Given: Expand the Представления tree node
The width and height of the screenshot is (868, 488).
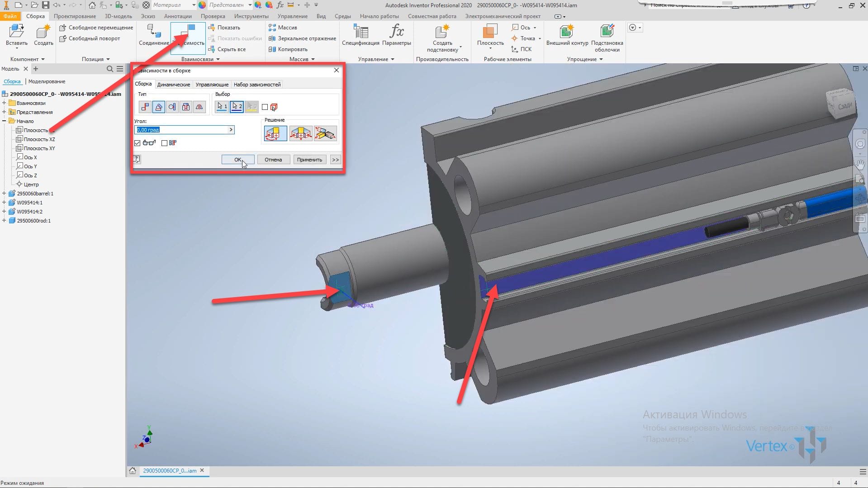Looking at the screenshot, I should pyautogui.click(x=4, y=112).
